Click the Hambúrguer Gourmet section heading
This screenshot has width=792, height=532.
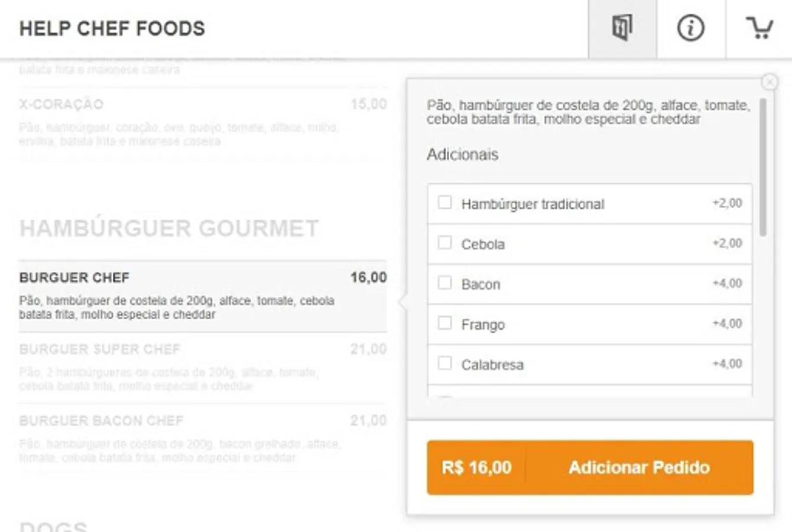(169, 228)
